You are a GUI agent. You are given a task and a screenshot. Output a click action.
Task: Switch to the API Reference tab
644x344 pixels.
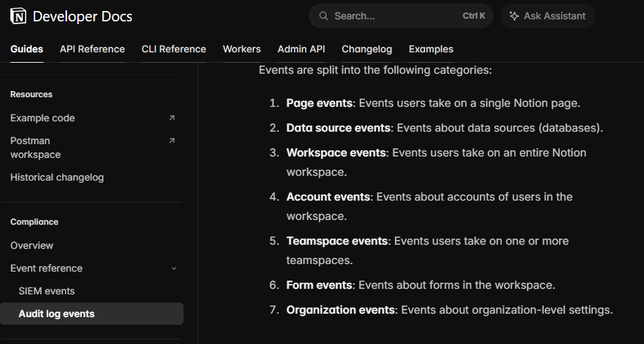point(92,49)
